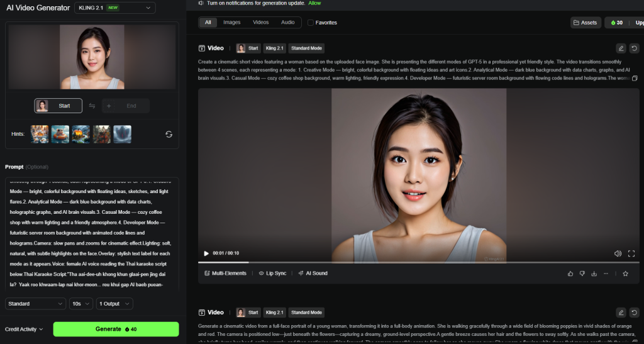Mark the first video as favorite with star
The width and height of the screenshot is (644, 344).
tap(625, 274)
